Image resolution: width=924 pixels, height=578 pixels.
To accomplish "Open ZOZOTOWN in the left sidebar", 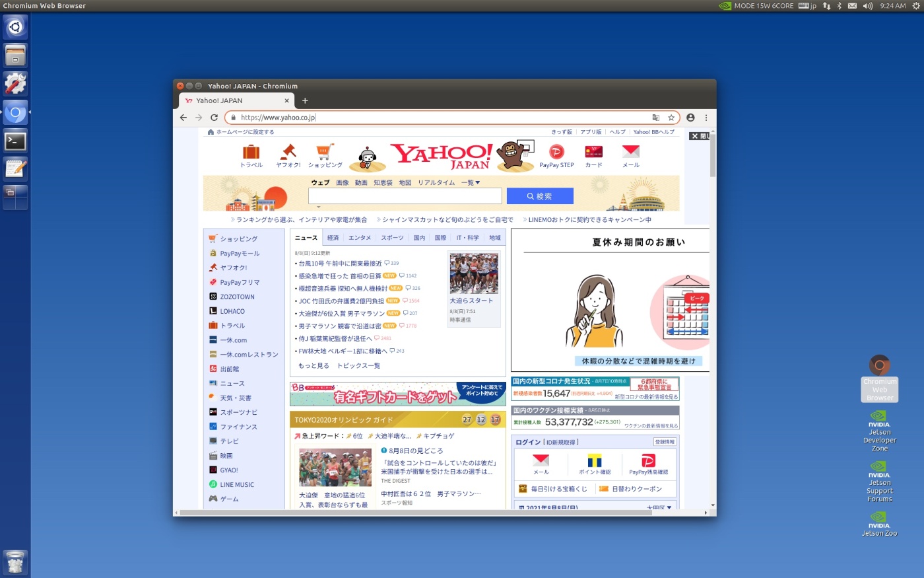I will (x=237, y=297).
